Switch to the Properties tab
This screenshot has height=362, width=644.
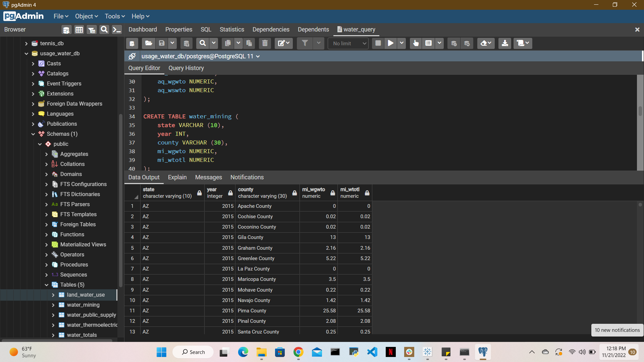click(179, 29)
